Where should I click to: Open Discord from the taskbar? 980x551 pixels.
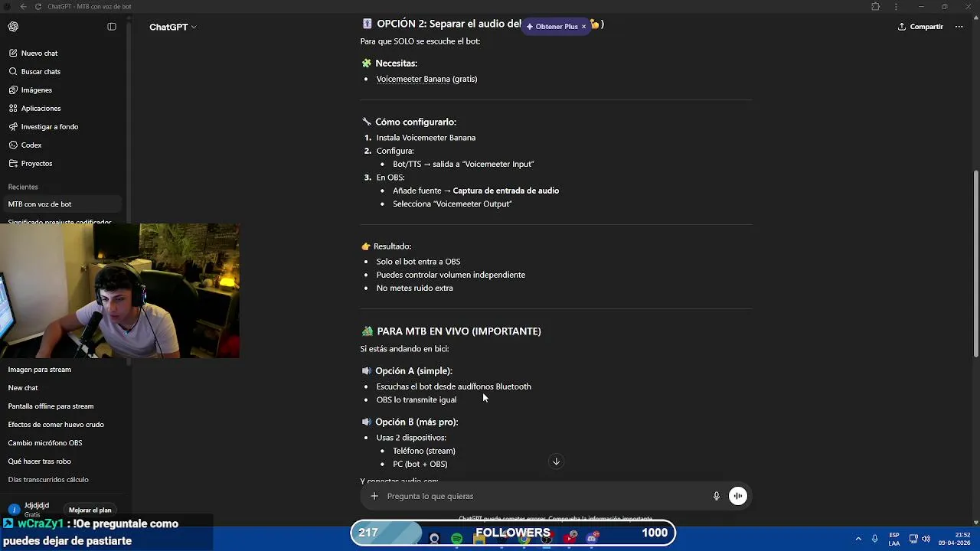(591, 539)
